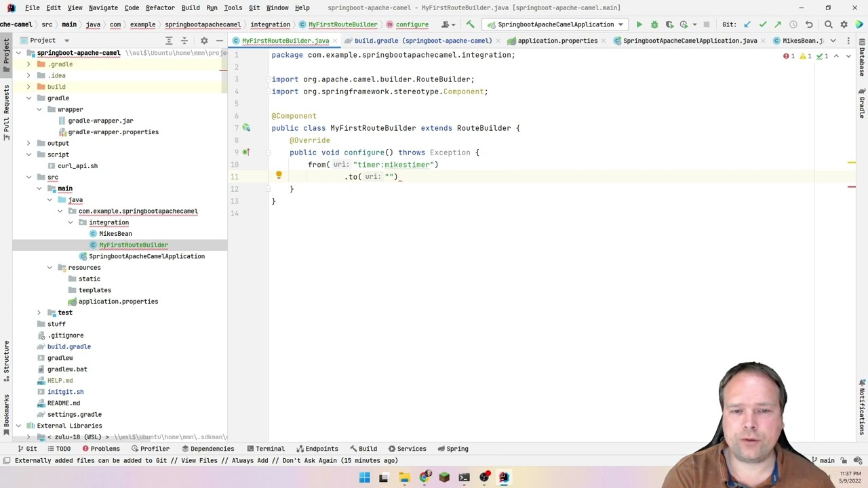The height and width of the screenshot is (488, 868).
Task: Open the Endpoints tool window button
Action: 317,449
